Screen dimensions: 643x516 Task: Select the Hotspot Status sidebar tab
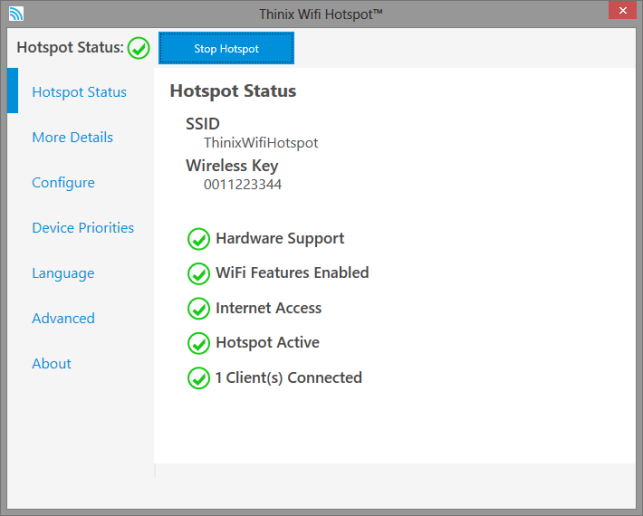pos(79,92)
